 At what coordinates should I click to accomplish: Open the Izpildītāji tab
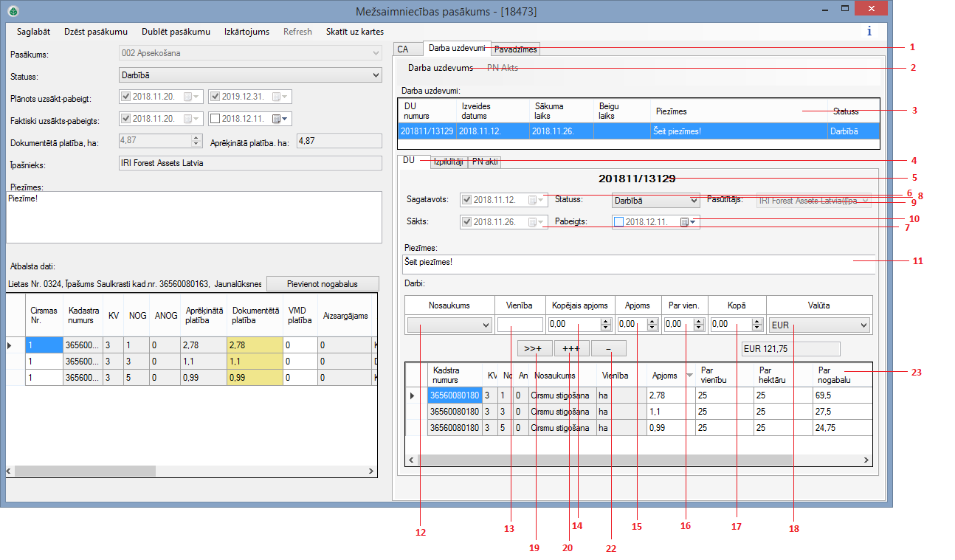click(449, 162)
